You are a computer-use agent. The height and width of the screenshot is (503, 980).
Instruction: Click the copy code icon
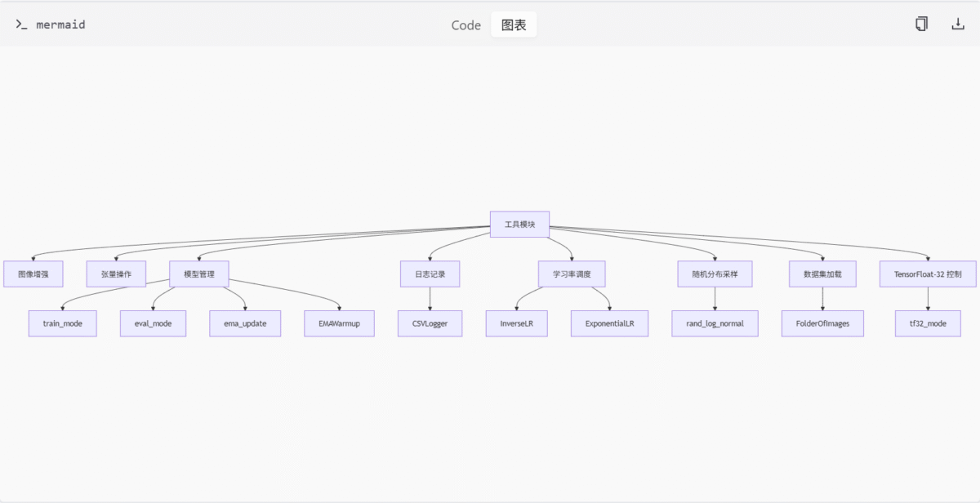(x=921, y=24)
